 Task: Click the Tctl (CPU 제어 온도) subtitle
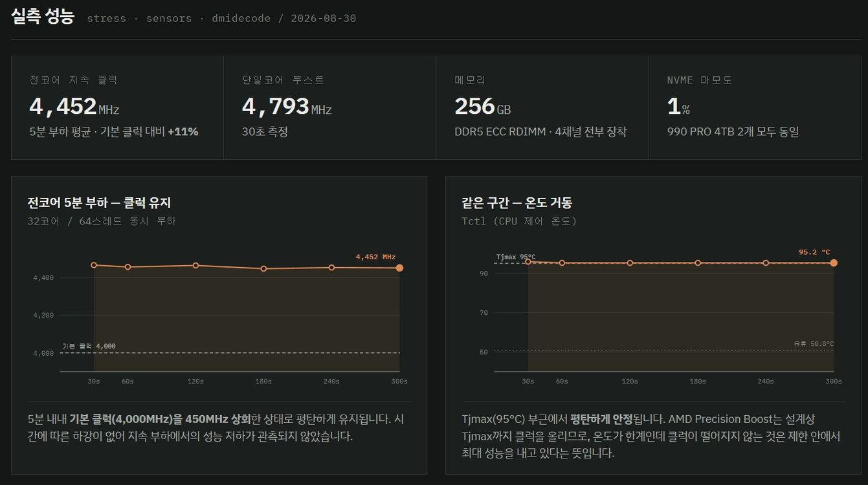tap(519, 221)
